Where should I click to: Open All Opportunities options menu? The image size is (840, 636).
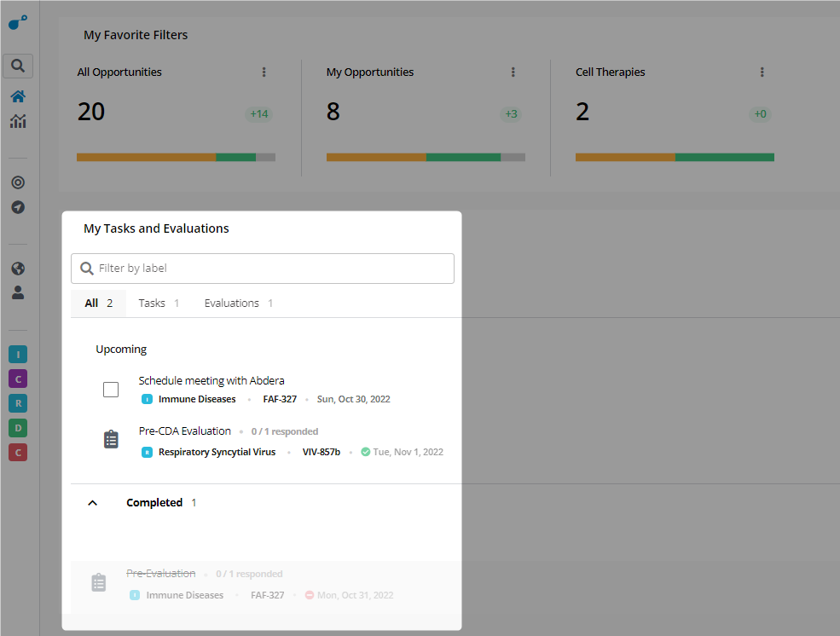coord(264,72)
